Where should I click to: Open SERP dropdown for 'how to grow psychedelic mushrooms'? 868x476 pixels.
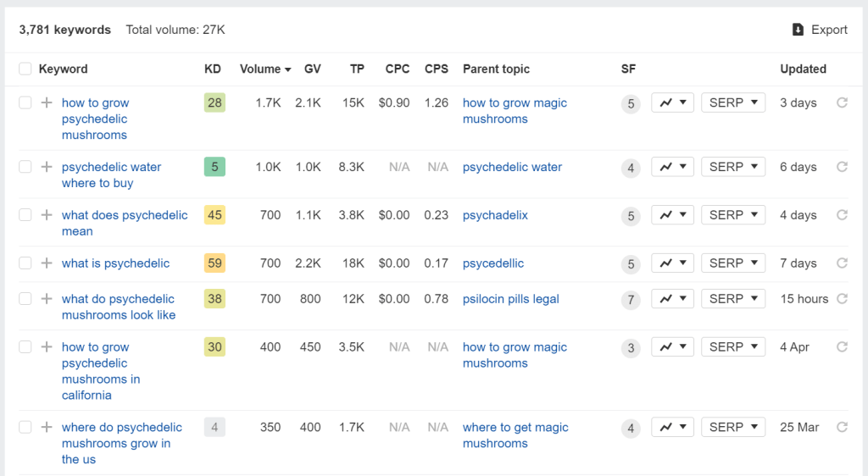point(733,102)
